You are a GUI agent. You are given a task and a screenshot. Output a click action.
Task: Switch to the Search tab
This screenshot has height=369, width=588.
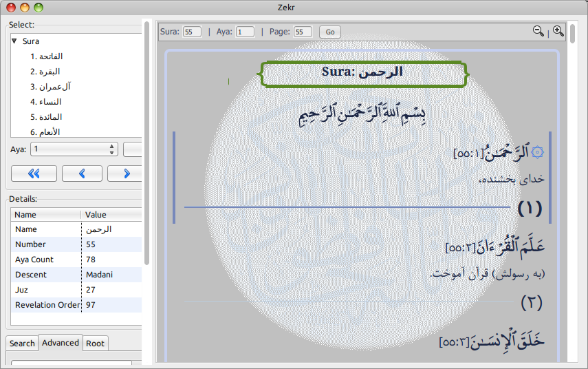pyautogui.click(x=22, y=343)
